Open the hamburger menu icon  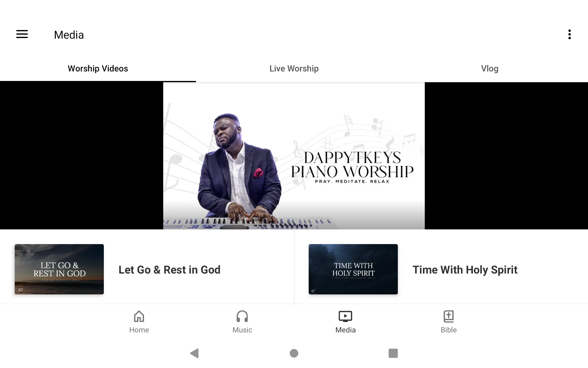(22, 35)
